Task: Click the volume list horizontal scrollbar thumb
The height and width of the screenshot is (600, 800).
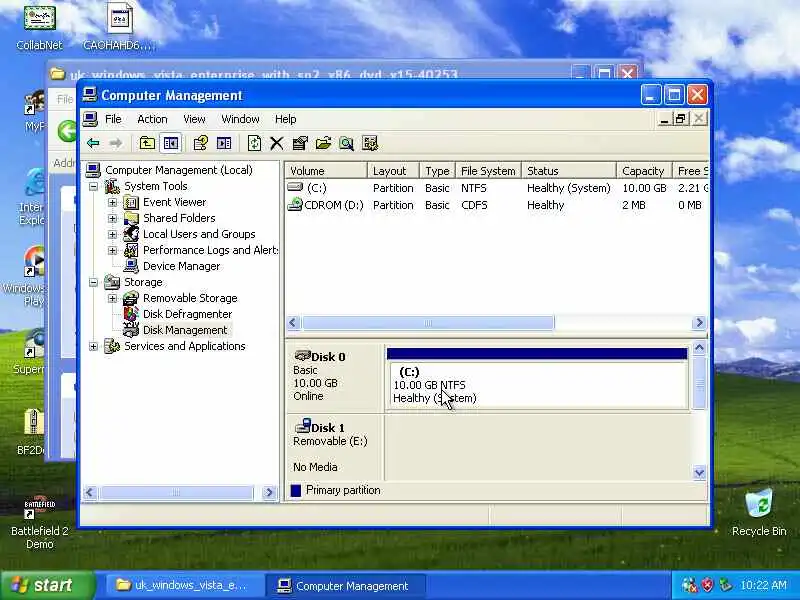Action: point(428,323)
